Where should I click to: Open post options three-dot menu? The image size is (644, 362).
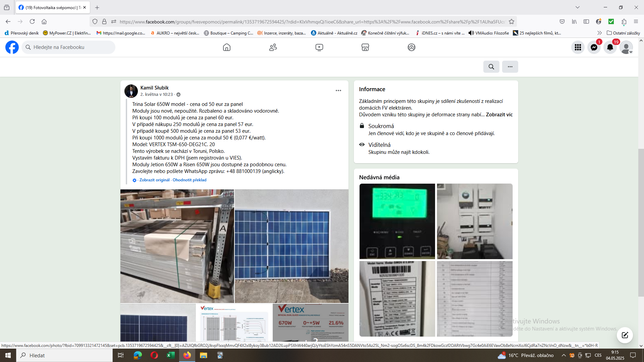click(338, 90)
